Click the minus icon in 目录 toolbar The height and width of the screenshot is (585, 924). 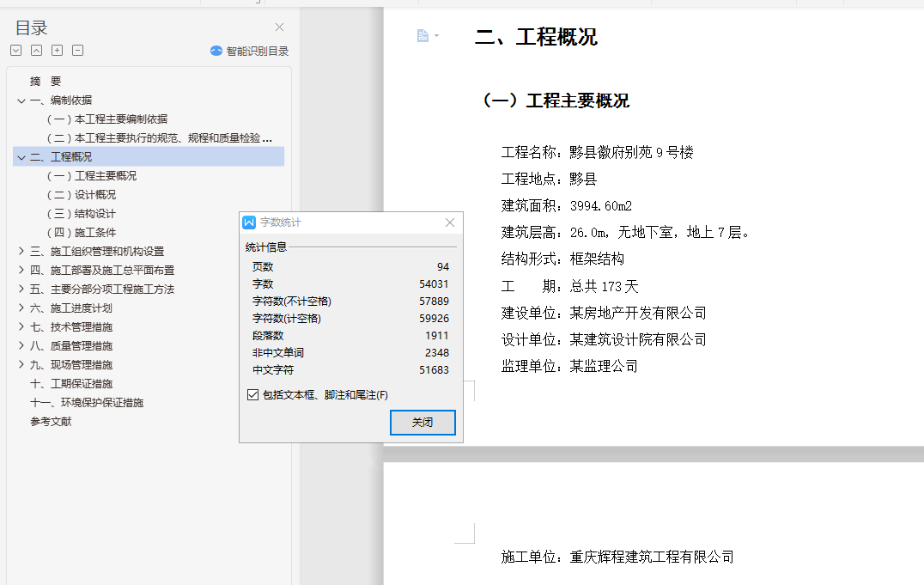point(78,51)
